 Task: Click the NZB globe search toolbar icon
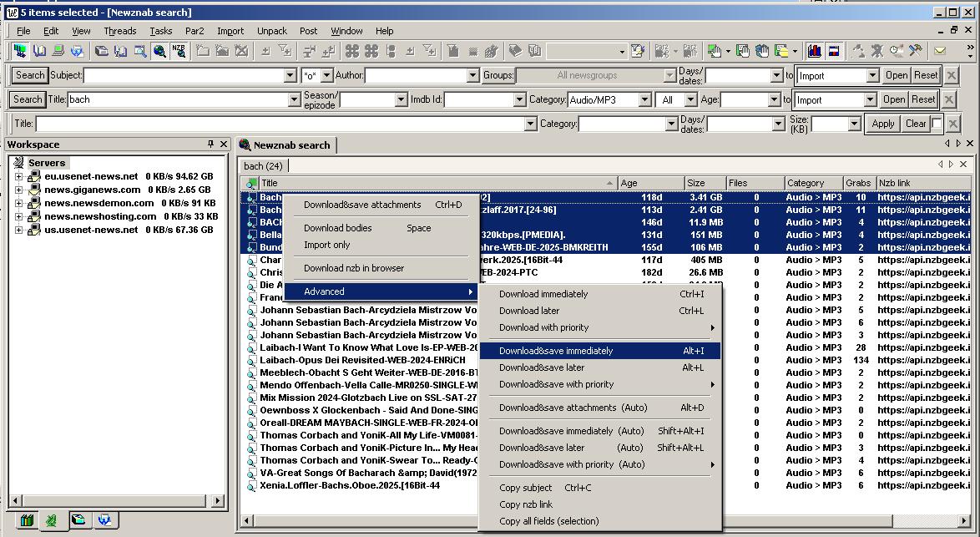pos(179,51)
